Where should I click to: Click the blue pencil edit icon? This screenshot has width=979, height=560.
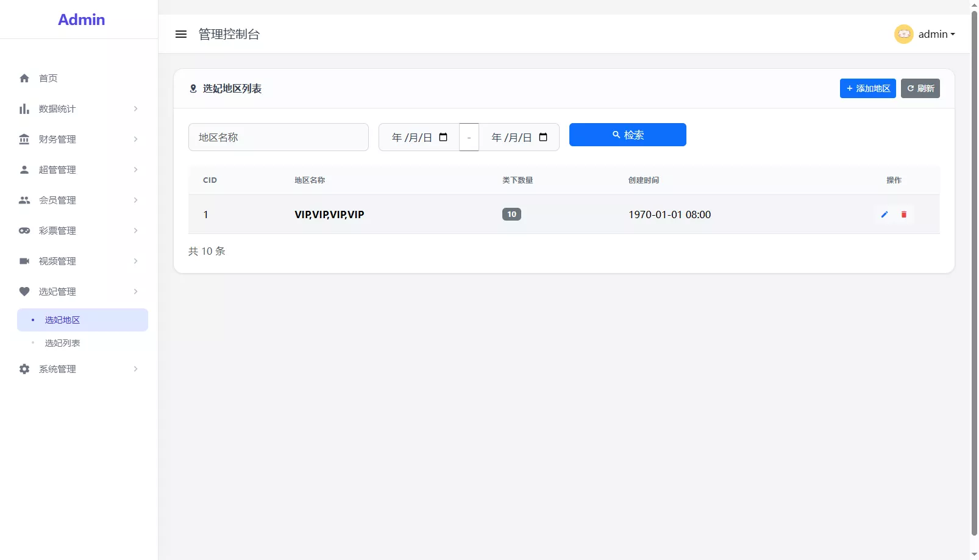pos(885,214)
